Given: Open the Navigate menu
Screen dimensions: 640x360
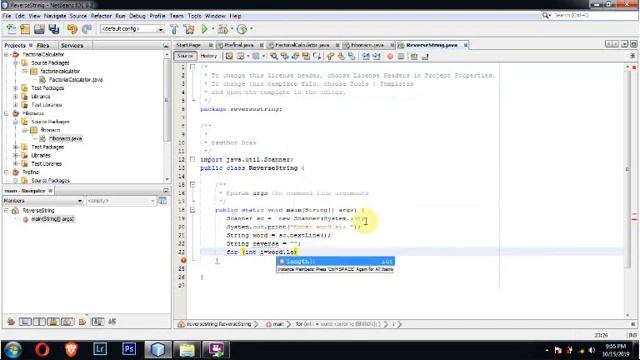Looking at the screenshot, I should point(55,16).
